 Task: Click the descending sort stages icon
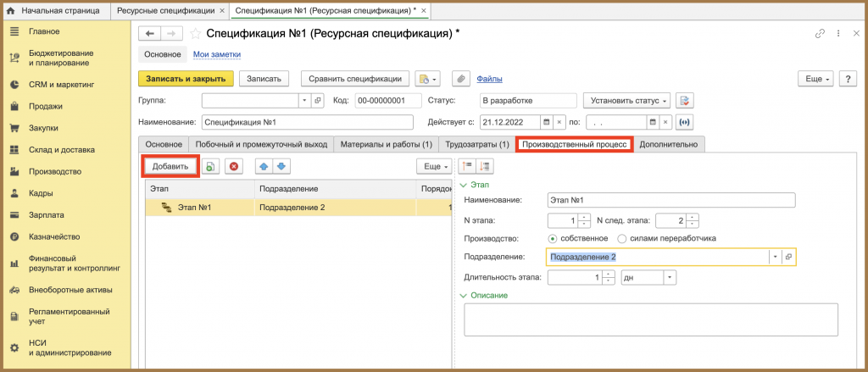(485, 166)
